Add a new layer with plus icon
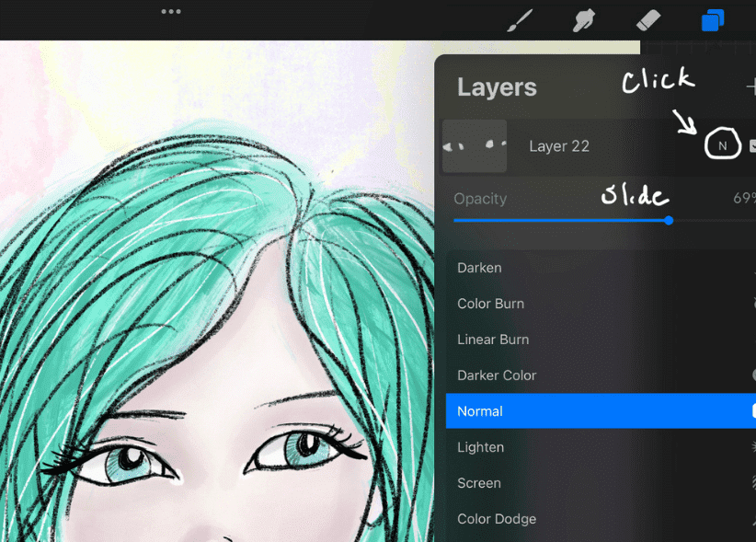 (x=750, y=87)
